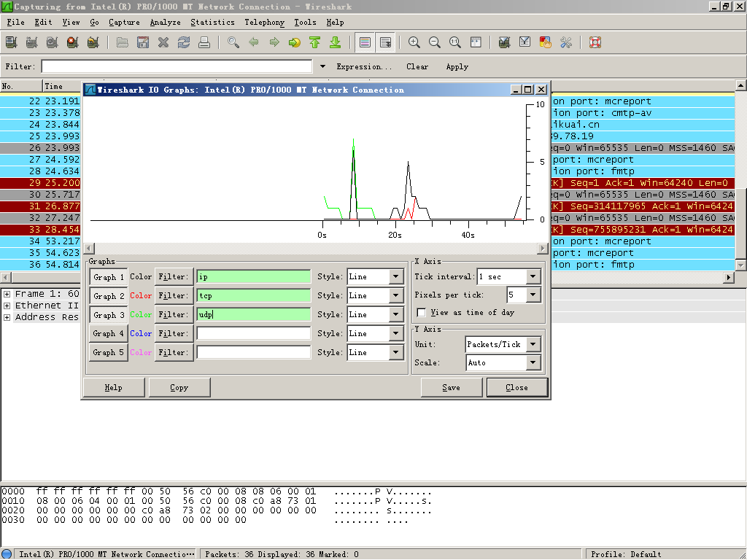This screenshot has height=560, width=747.
Task: Close capture file X icon
Action: [163, 42]
